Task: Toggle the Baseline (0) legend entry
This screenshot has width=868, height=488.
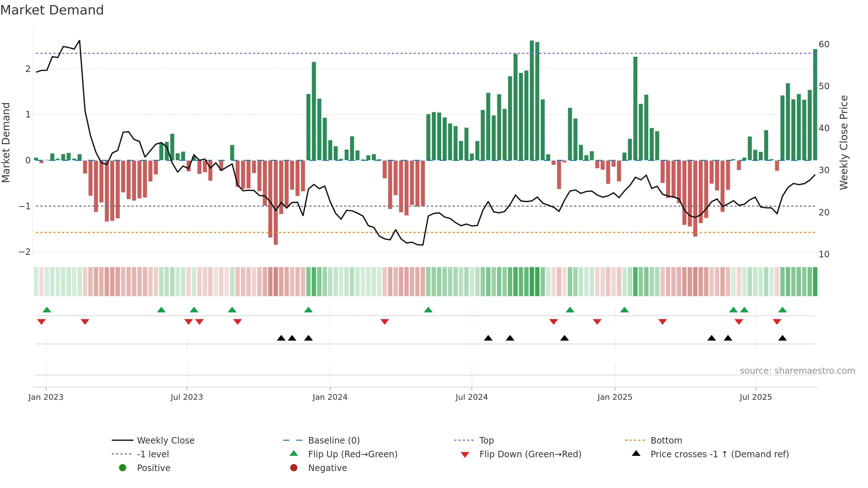Action: [x=321, y=440]
